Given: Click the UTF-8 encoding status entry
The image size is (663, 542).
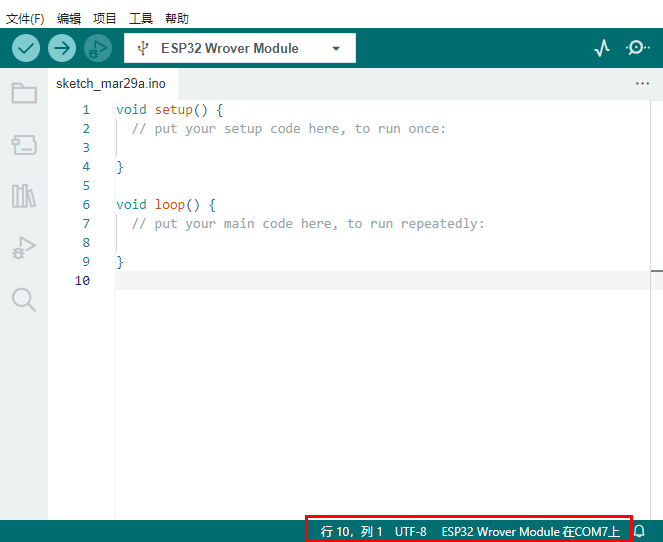Looking at the screenshot, I should pos(411,531).
